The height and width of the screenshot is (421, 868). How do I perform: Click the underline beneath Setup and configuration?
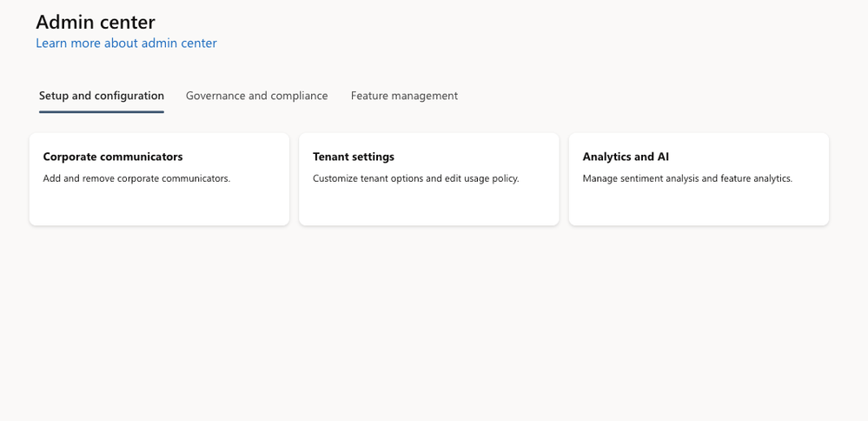point(102,111)
